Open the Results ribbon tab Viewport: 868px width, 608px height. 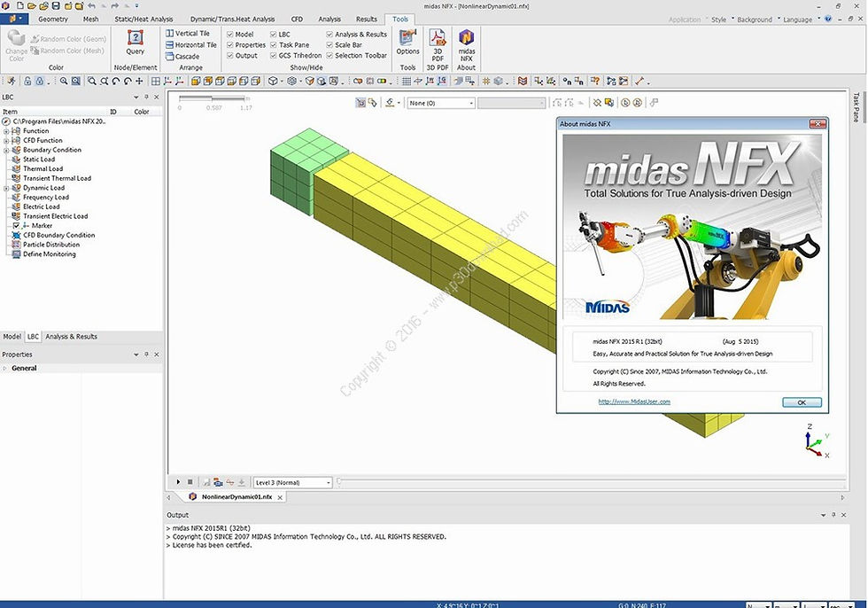pyautogui.click(x=367, y=19)
